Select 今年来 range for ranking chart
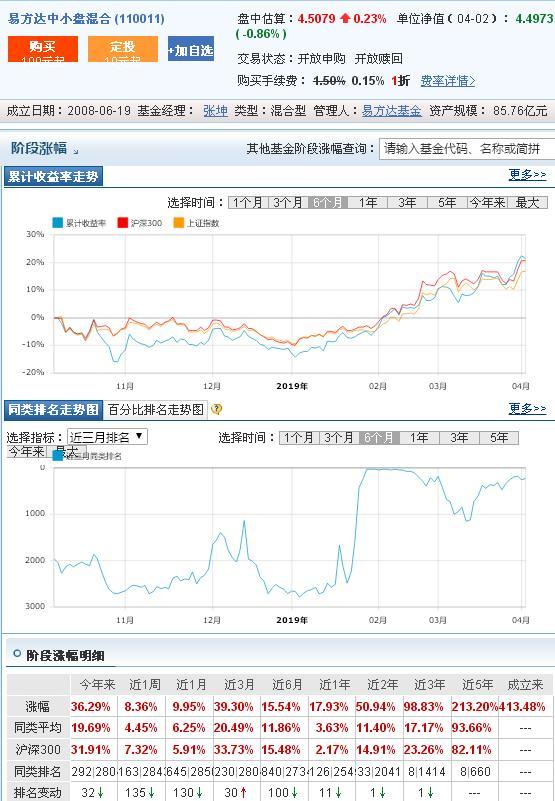Viewport: 555px width, 801px height. click(x=27, y=452)
